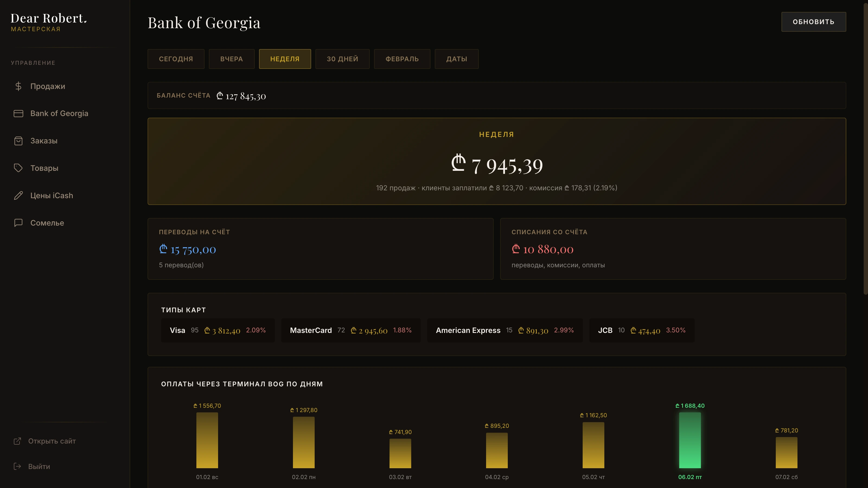Click the credit card icon for Bank of Georgia

(18, 114)
